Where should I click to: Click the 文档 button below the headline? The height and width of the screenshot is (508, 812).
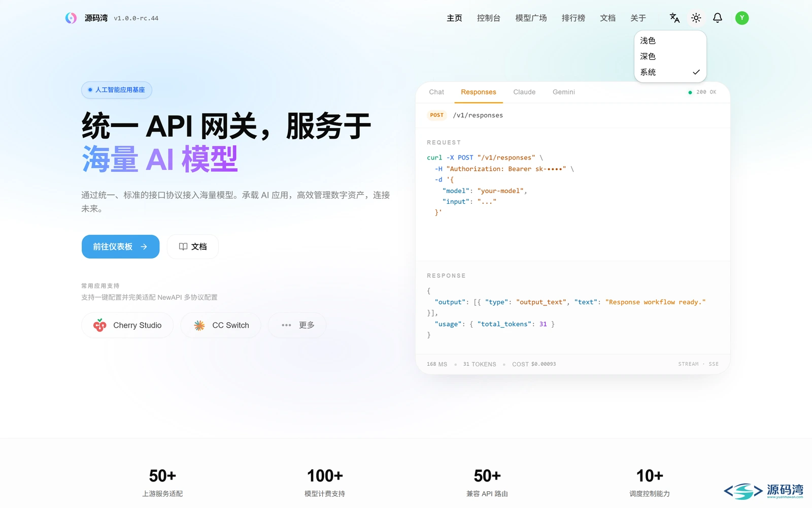click(x=193, y=246)
